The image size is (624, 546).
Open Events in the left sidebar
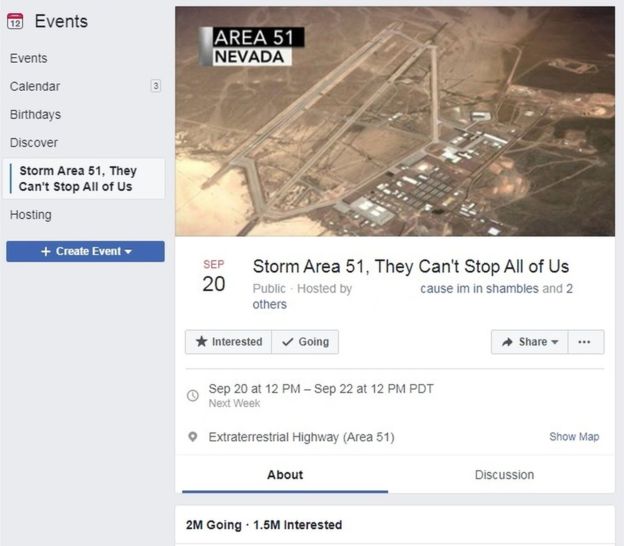pyautogui.click(x=28, y=58)
